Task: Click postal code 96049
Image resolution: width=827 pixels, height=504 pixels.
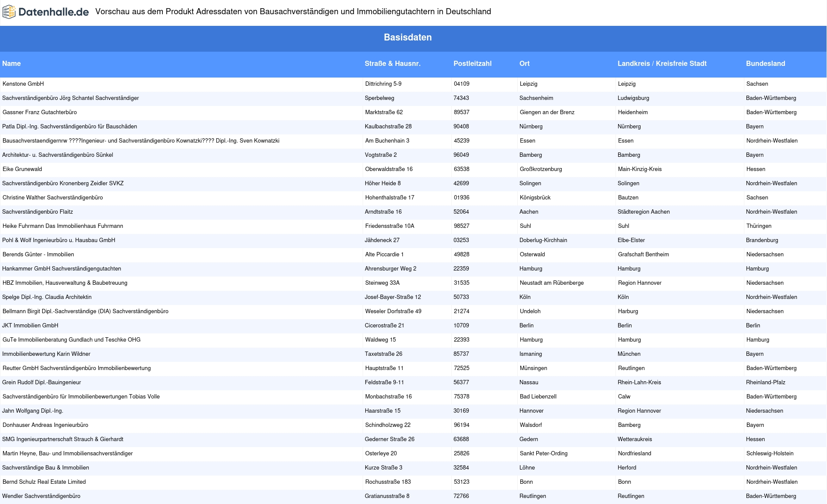Action: [461, 155]
